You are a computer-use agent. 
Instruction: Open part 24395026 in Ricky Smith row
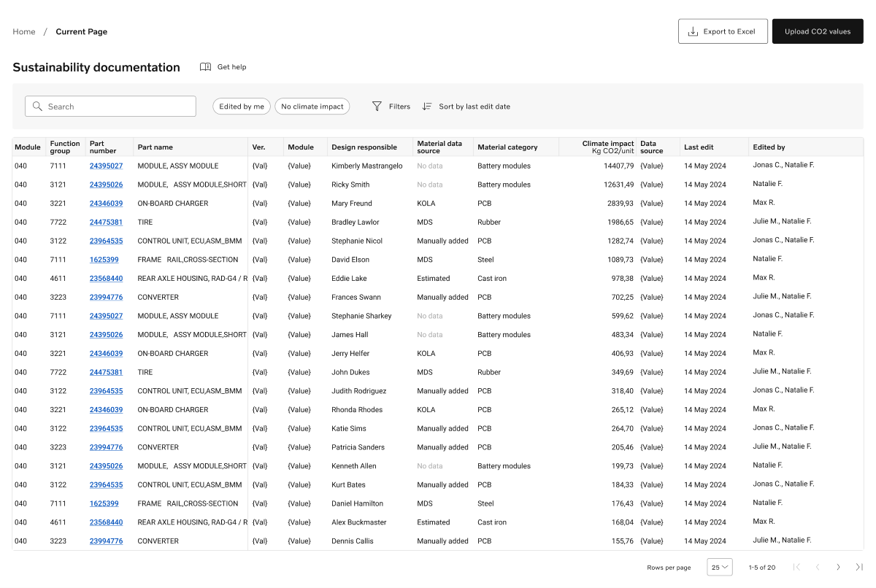pos(106,185)
